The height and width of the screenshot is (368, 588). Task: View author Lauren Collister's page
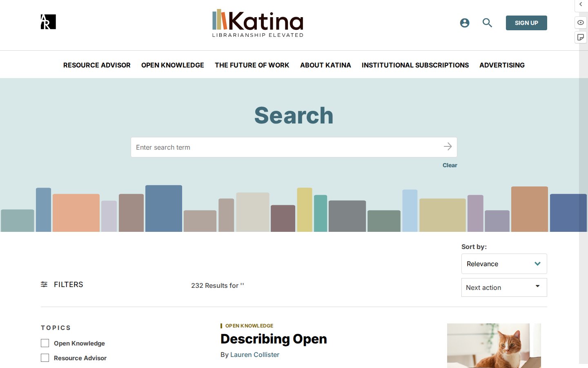pyautogui.click(x=255, y=355)
